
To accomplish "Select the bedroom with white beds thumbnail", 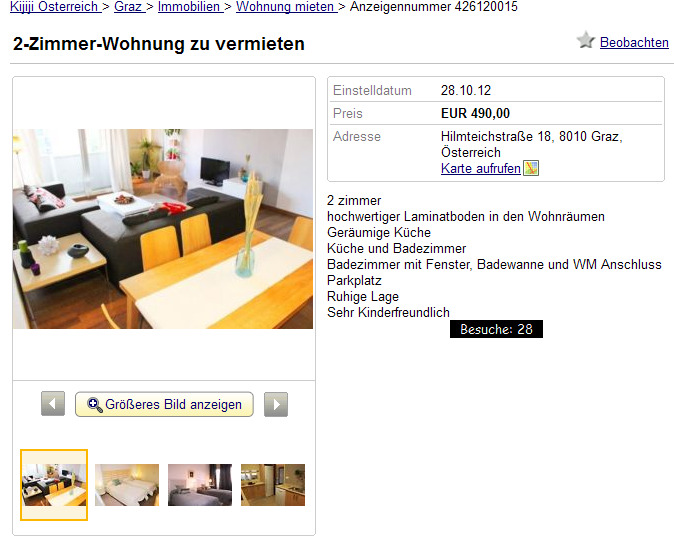I will (127, 485).
